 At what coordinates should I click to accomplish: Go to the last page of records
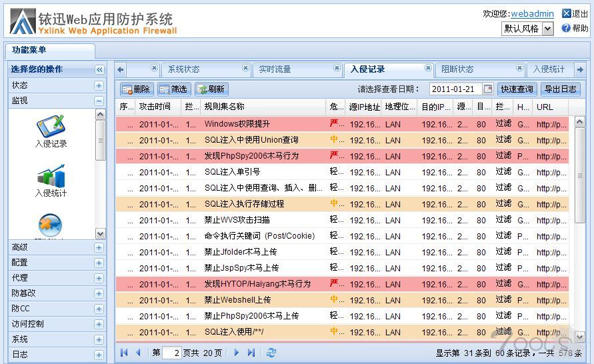(x=251, y=353)
